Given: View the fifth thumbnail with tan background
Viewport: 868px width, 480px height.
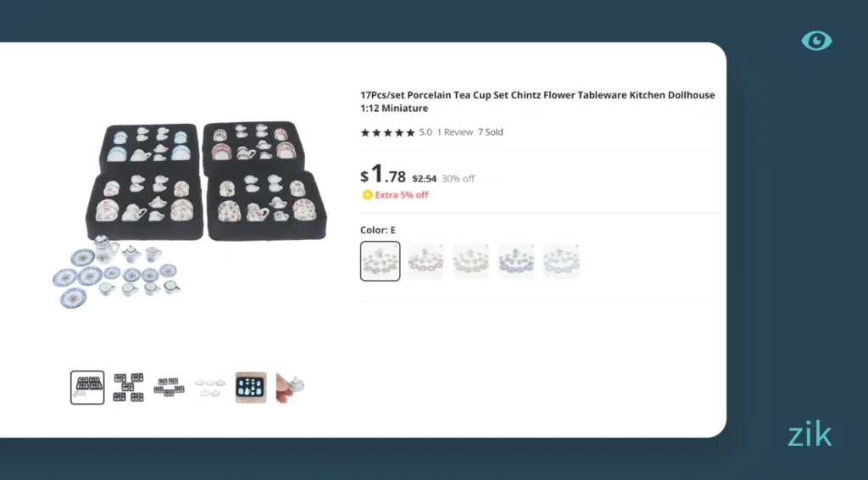Looking at the screenshot, I should tap(251, 388).
